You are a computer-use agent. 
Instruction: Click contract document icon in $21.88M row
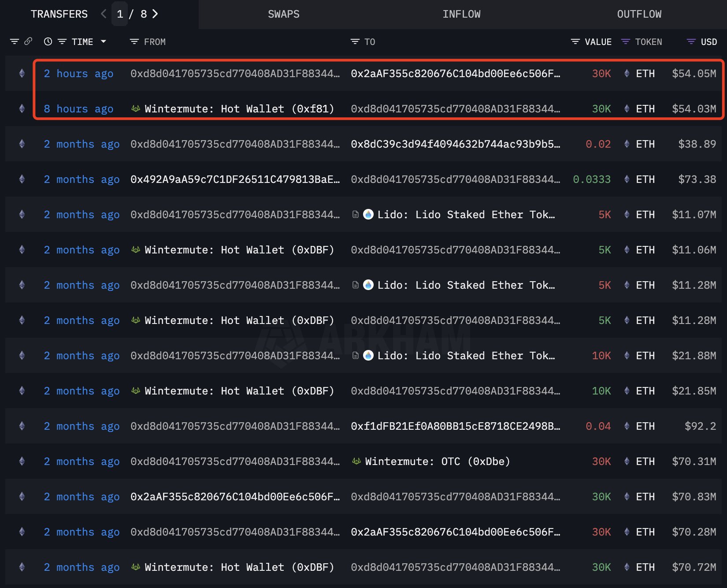click(355, 356)
